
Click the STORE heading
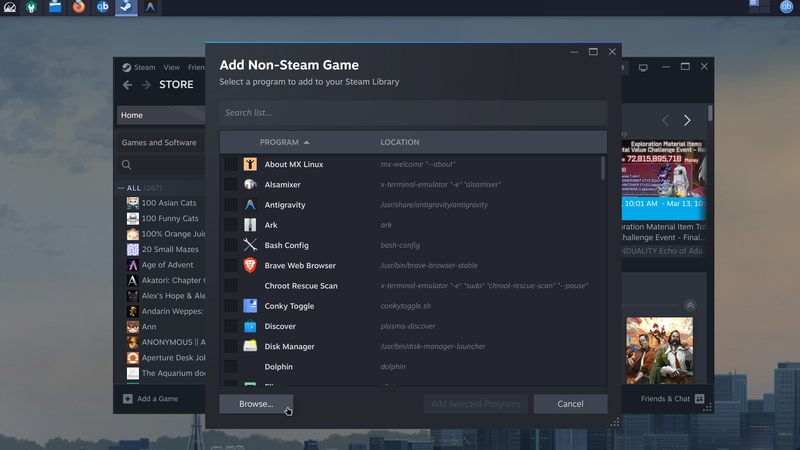[176, 85]
